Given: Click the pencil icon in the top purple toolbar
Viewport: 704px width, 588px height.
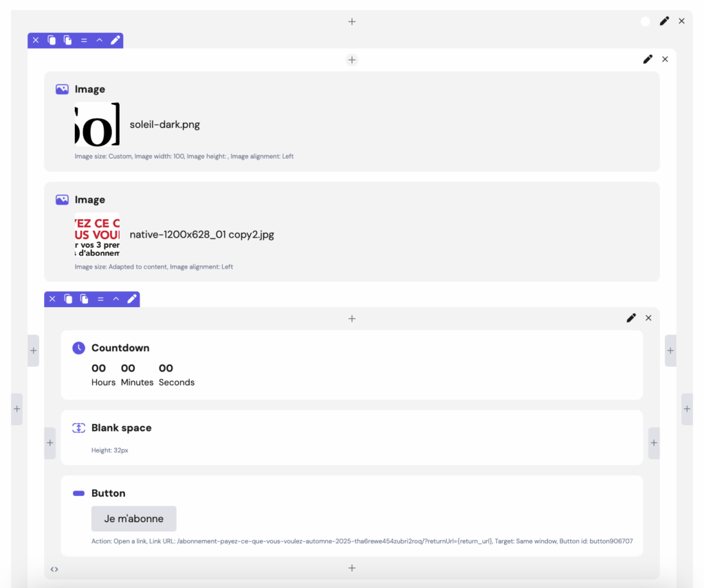Looking at the screenshot, I should coord(115,41).
